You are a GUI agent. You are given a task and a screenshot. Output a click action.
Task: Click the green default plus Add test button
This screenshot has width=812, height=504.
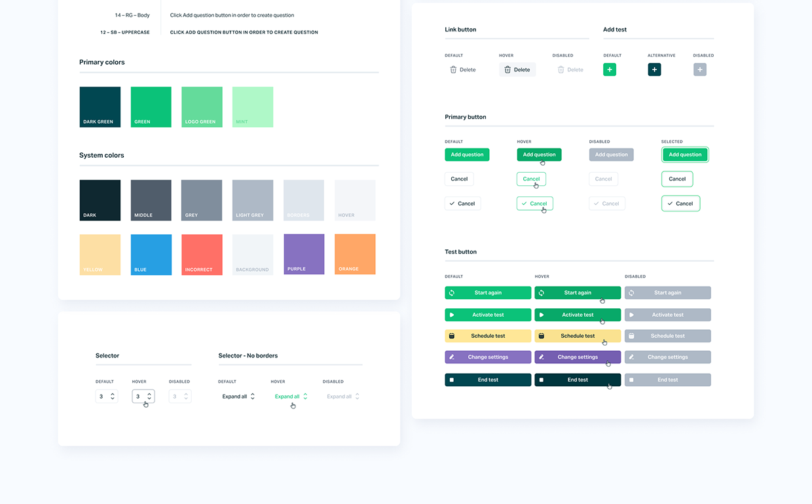click(x=609, y=69)
